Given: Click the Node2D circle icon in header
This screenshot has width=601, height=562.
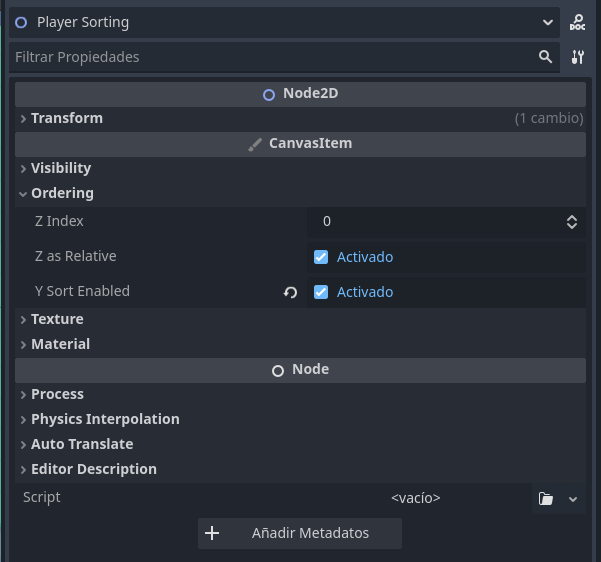Looking at the screenshot, I should point(268,94).
